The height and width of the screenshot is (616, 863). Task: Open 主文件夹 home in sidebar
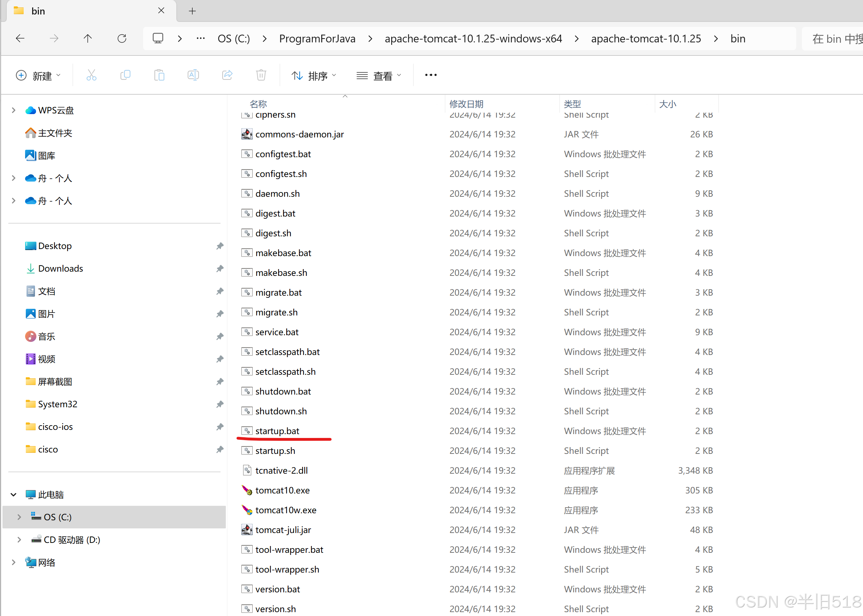click(48, 133)
